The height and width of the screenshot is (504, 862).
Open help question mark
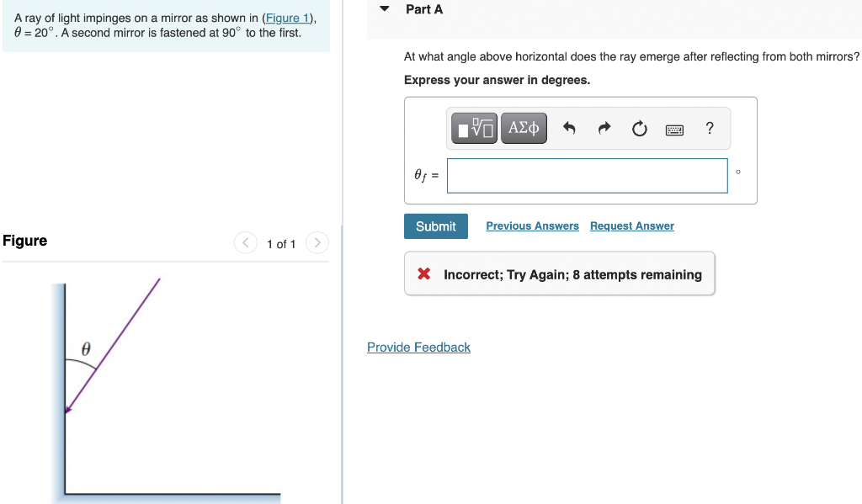710,128
